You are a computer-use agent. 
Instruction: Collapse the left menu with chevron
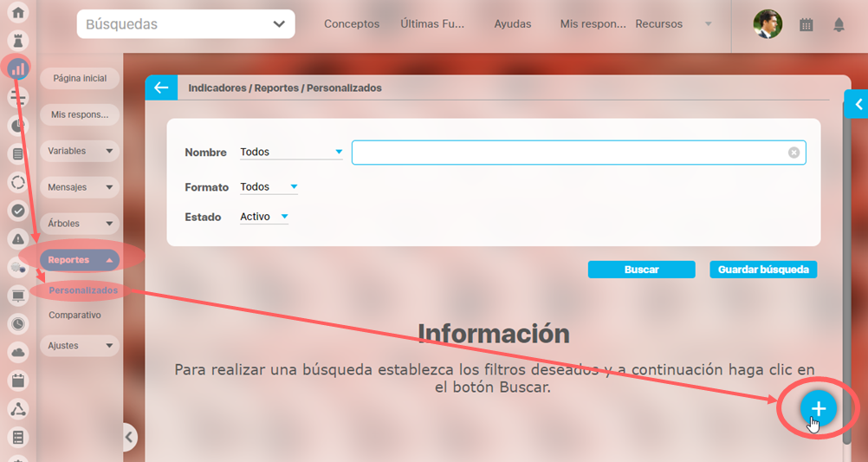click(x=128, y=437)
